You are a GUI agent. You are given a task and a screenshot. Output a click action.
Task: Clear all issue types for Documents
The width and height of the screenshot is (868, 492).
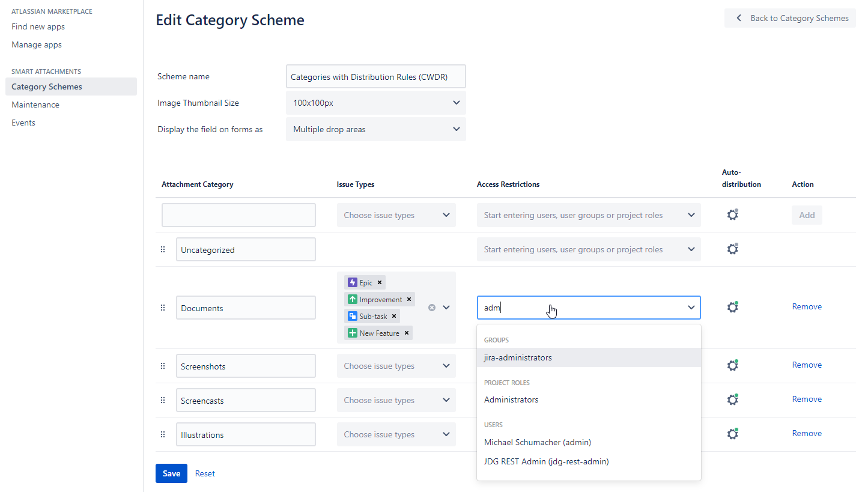[431, 308]
